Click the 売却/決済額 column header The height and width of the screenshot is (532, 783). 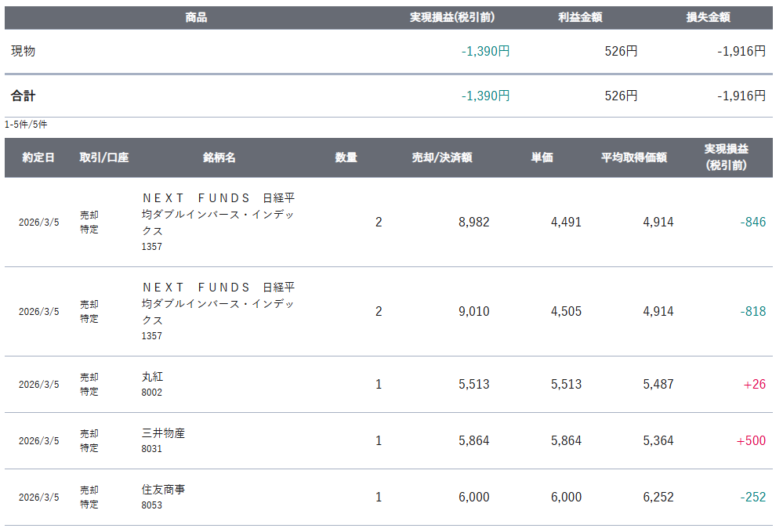442,157
